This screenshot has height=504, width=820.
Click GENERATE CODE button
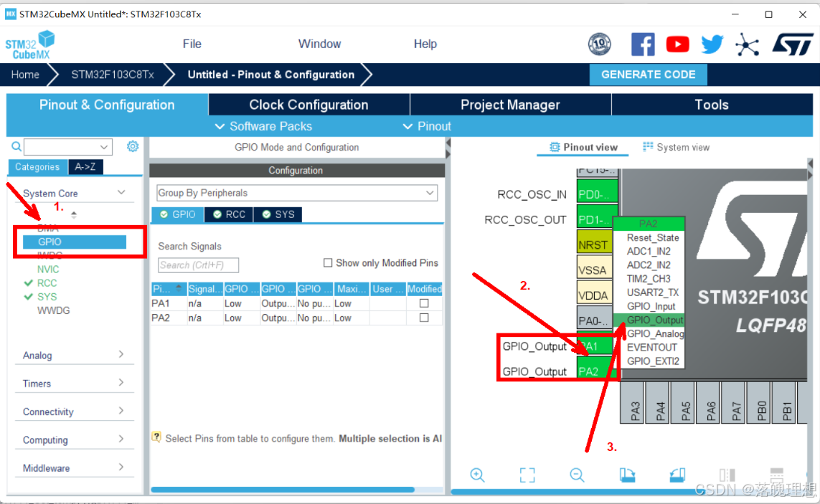648,75
